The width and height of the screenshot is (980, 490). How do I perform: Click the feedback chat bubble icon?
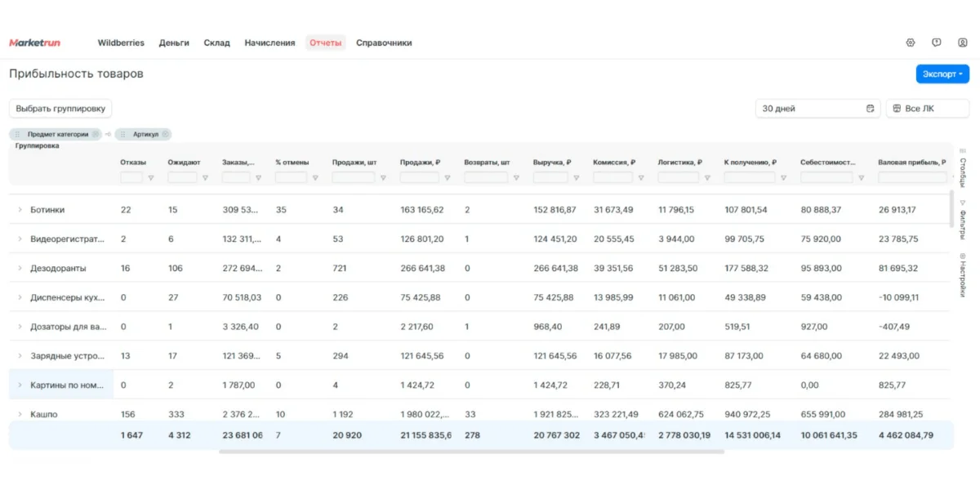point(937,42)
